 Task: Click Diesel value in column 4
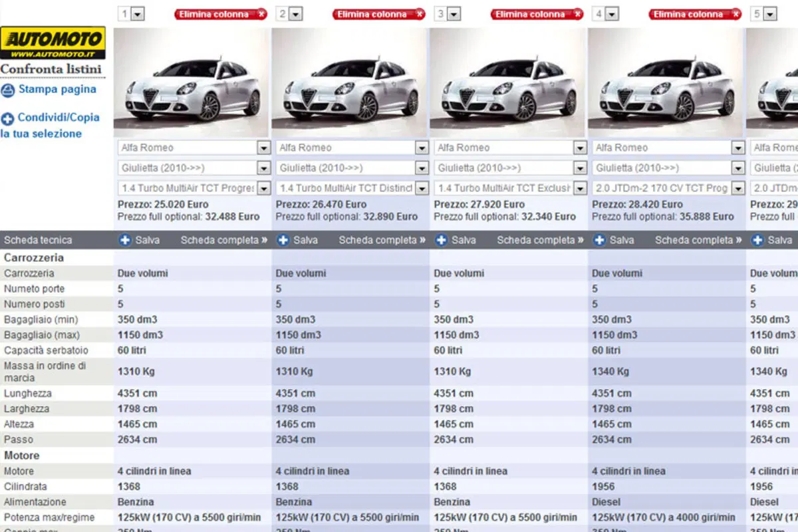tap(606, 502)
